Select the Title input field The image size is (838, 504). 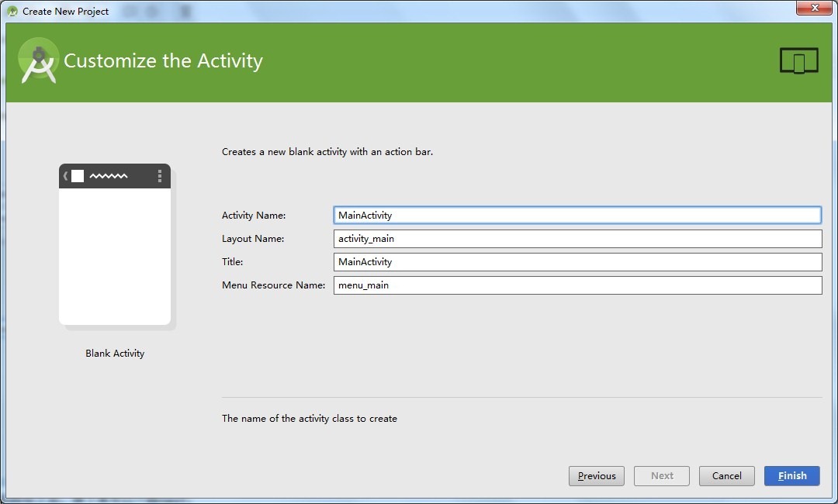pos(577,262)
